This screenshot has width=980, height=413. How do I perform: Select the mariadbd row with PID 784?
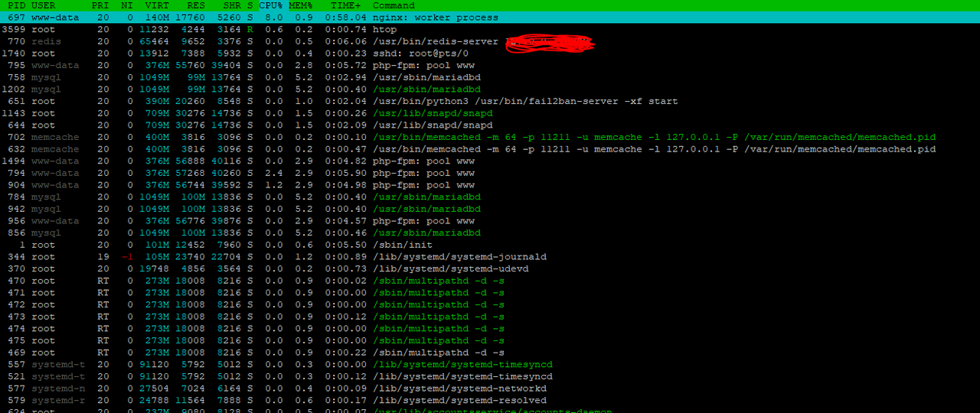(x=490, y=197)
